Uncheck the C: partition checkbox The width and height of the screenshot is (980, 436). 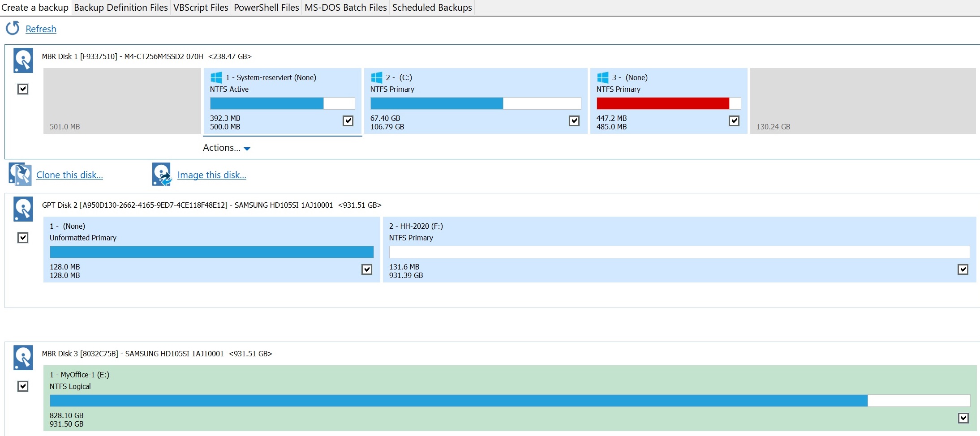(574, 121)
